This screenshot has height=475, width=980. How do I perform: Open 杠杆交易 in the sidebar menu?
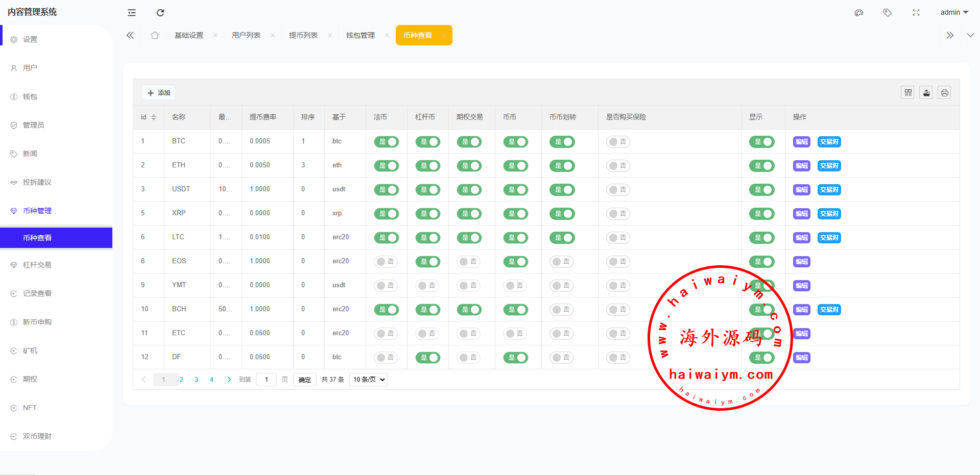click(x=37, y=265)
